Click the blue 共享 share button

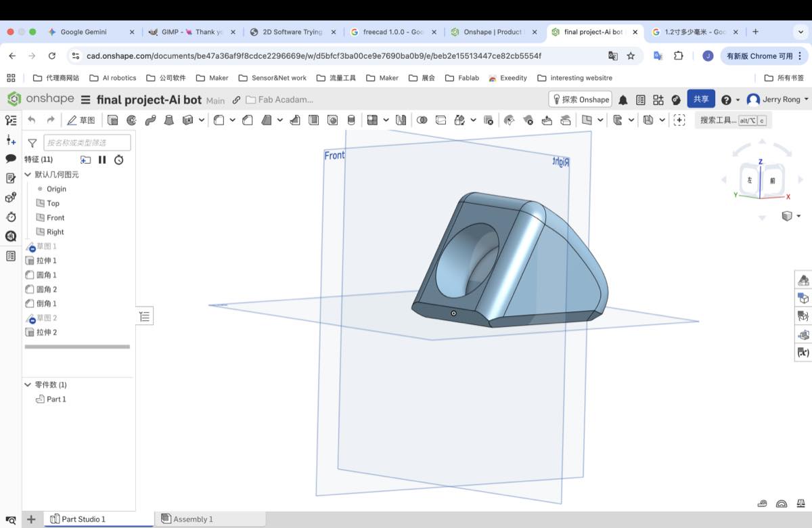point(701,100)
